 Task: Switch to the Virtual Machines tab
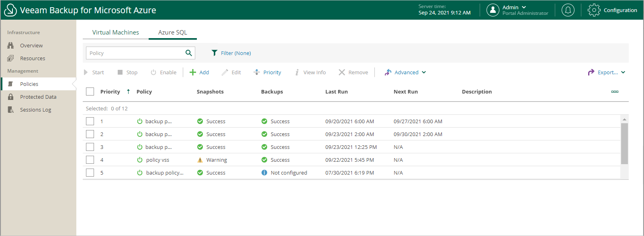[x=116, y=33]
